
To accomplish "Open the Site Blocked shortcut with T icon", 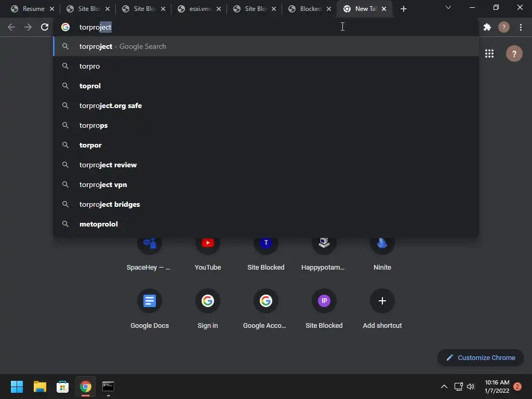I will coord(266,252).
